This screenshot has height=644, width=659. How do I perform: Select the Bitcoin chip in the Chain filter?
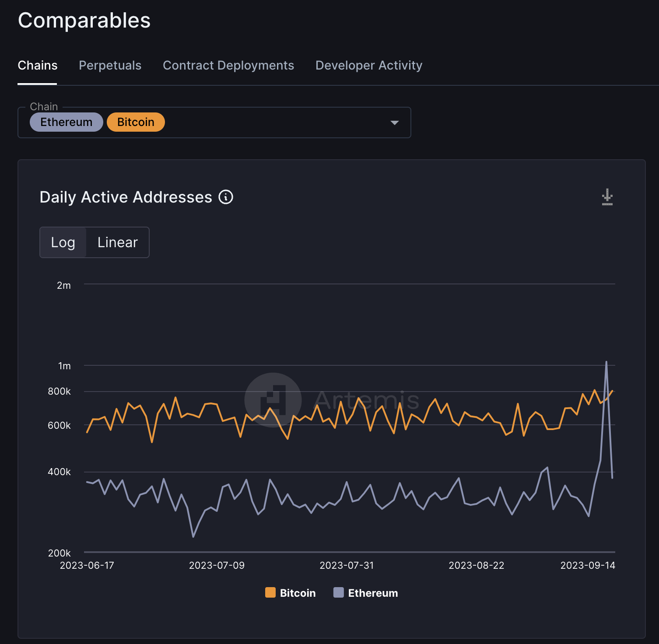pyautogui.click(x=136, y=122)
